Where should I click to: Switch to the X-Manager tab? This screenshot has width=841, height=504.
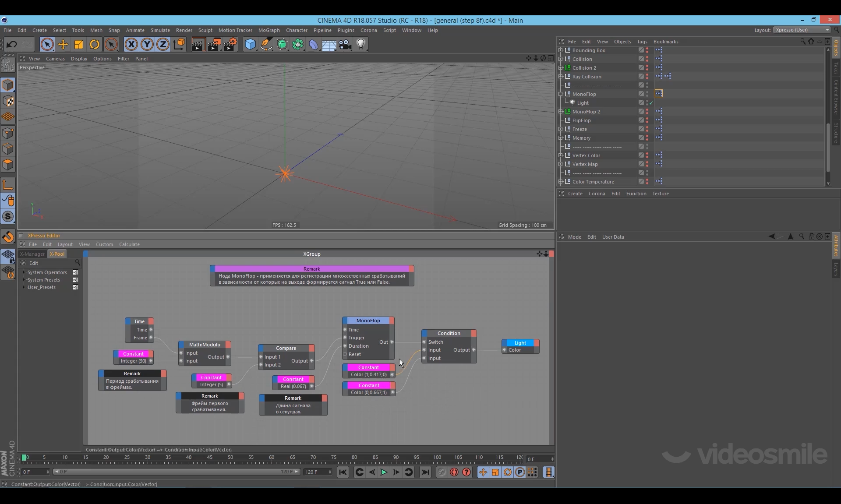click(32, 254)
